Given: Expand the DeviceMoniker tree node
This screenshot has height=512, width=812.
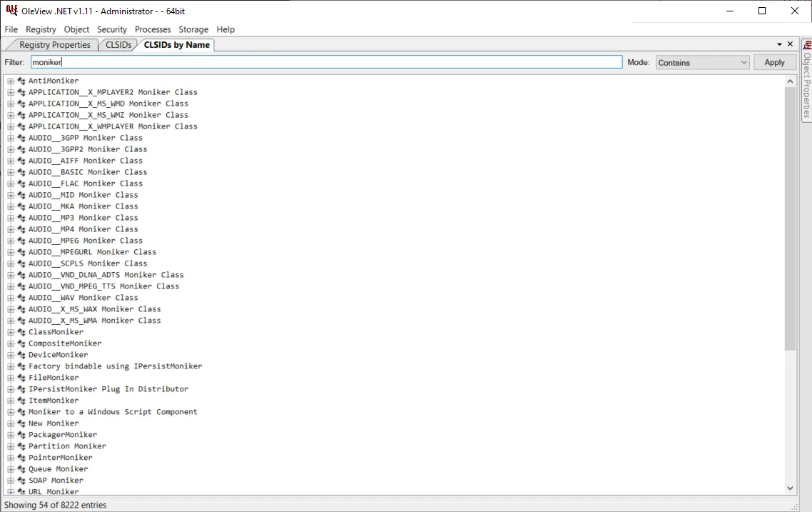Looking at the screenshot, I should pos(11,355).
